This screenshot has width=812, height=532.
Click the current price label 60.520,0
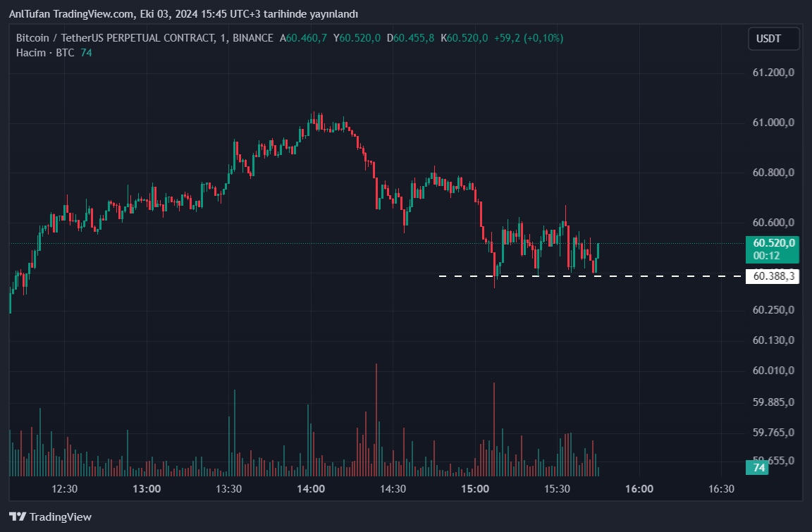773,243
